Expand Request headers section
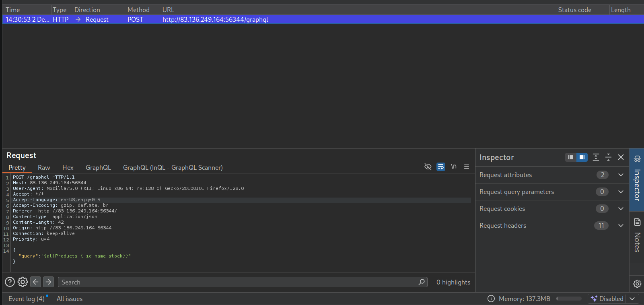The image size is (644, 305). click(621, 225)
